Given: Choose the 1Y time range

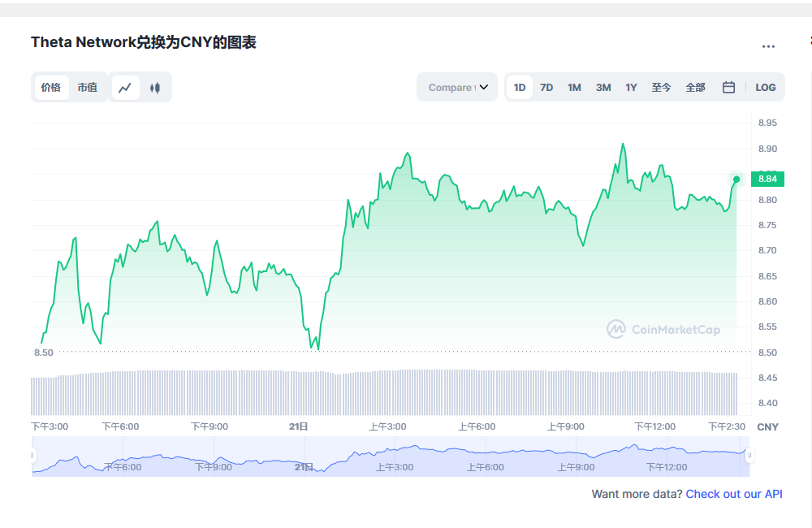Looking at the screenshot, I should pyautogui.click(x=631, y=88).
